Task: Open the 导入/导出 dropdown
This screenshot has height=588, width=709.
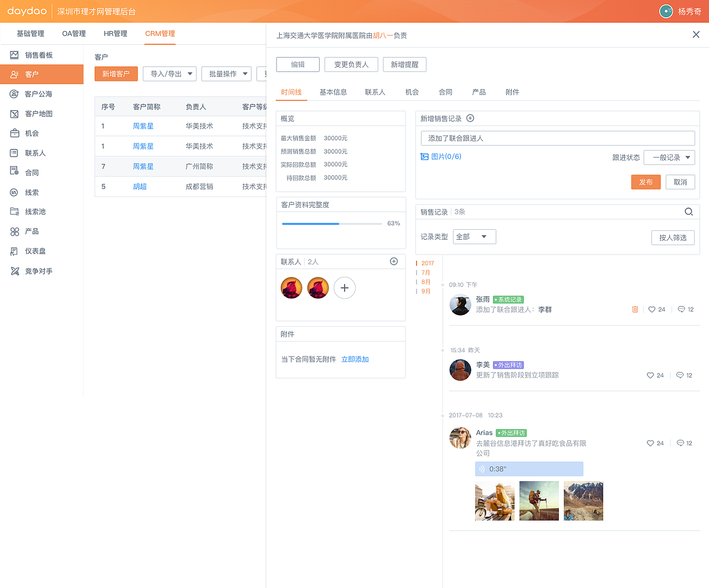Action: pyautogui.click(x=169, y=74)
